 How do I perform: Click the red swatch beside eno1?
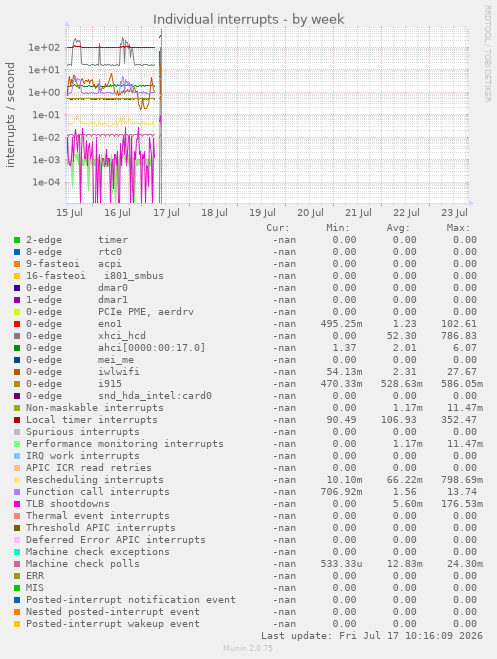click(x=17, y=324)
